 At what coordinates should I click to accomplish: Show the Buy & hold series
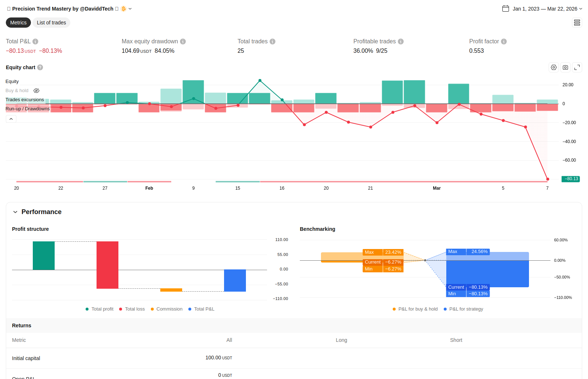(x=36, y=91)
